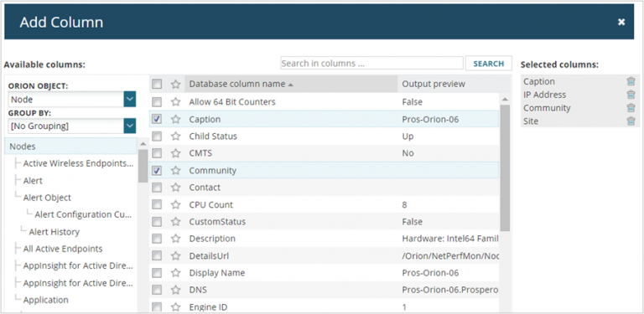This screenshot has height=314, width=644.
Task: Check the Child Status checkbox
Action: (157, 136)
